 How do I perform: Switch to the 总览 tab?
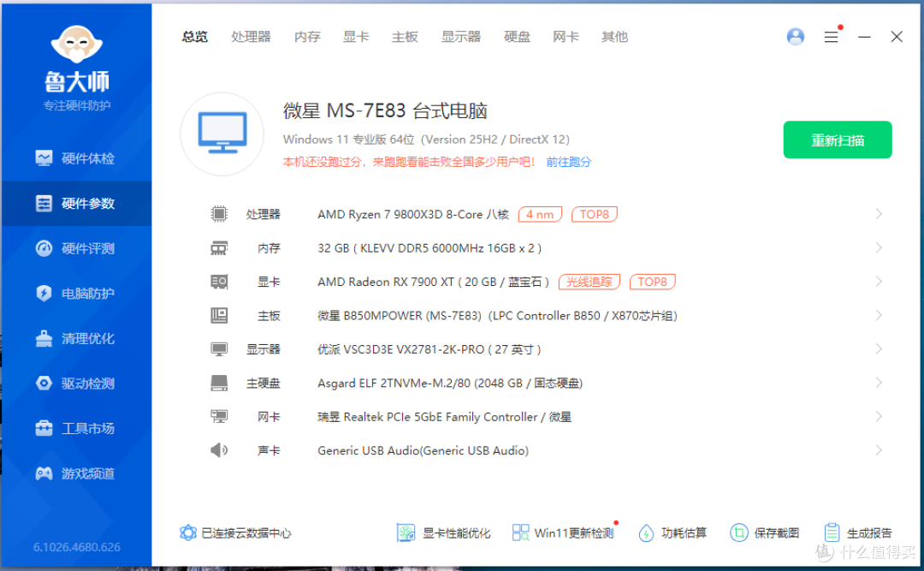[194, 37]
